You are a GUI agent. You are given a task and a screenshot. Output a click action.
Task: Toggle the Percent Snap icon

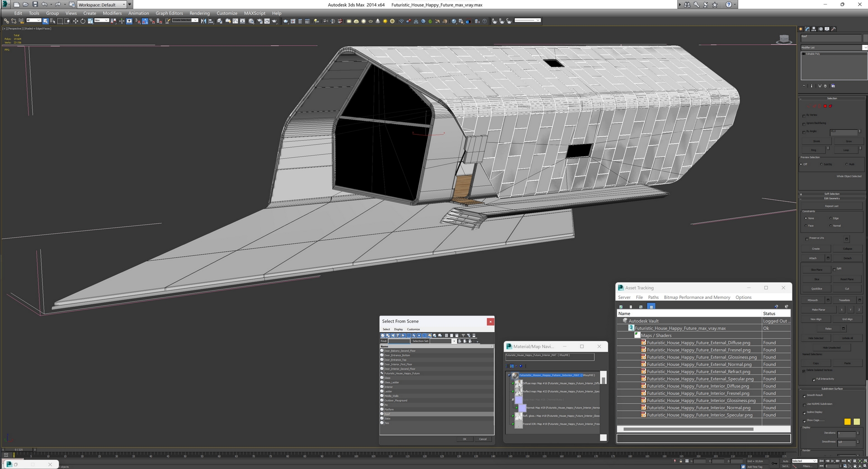coord(152,21)
